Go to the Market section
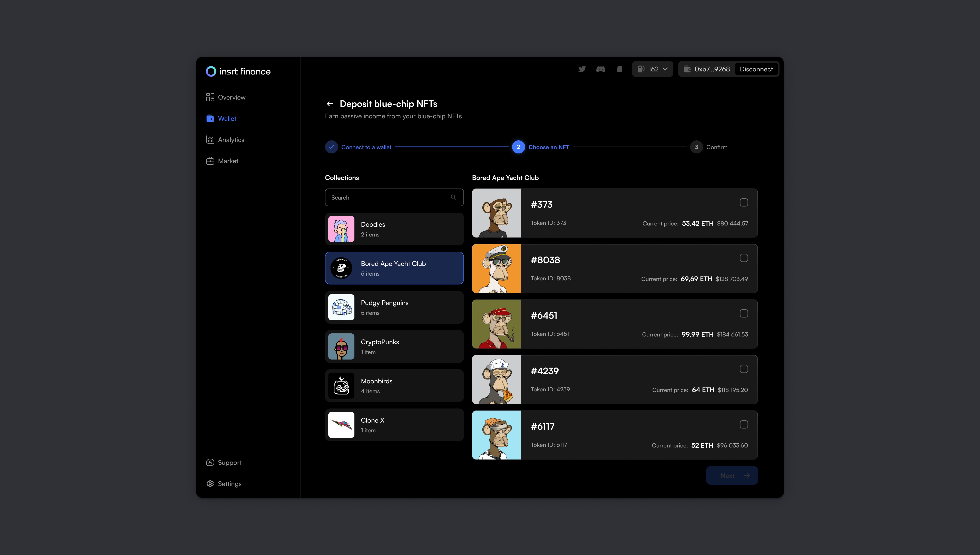This screenshot has height=555, width=980. [222, 161]
